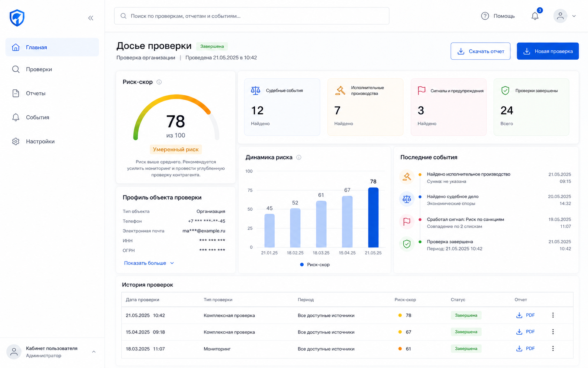
Task: Click the help question mark icon
Action: pyautogui.click(x=485, y=16)
